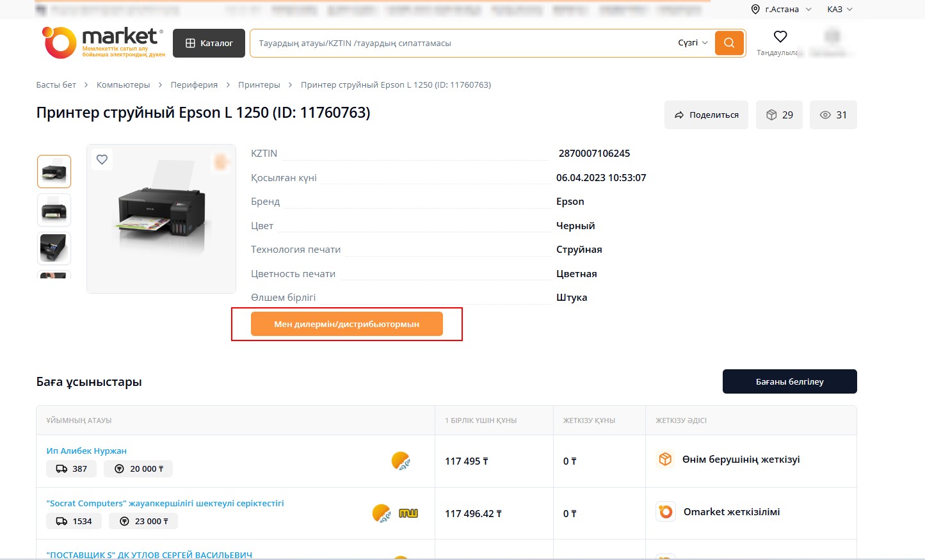This screenshot has width=925, height=560.
Task: Click the large Epson printer product image
Action: click(x=161, y=219)
